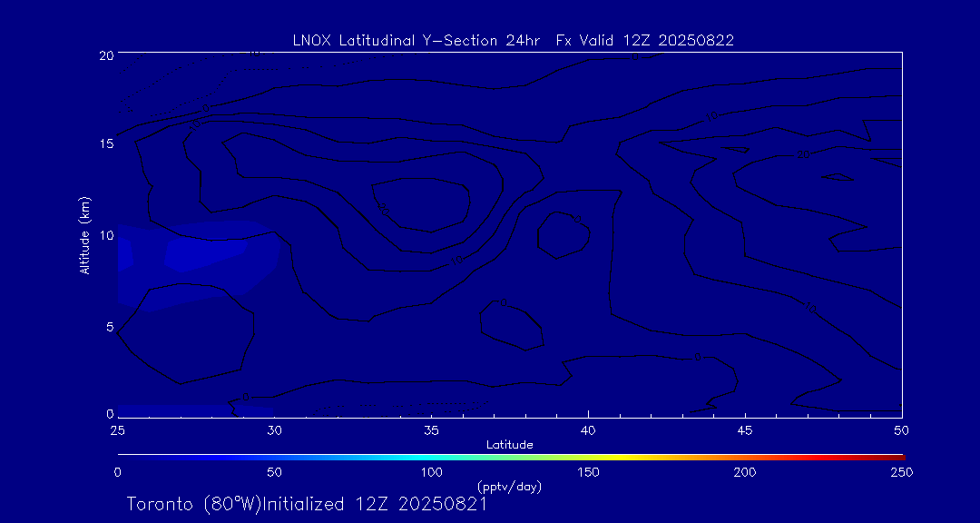
Task: Click the red end of the colorbar
Action: pos(894,456)
